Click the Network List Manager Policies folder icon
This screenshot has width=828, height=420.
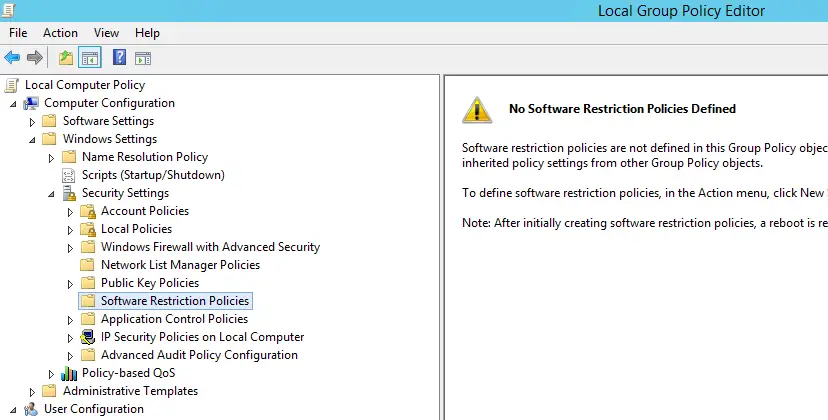click(88, 265)
